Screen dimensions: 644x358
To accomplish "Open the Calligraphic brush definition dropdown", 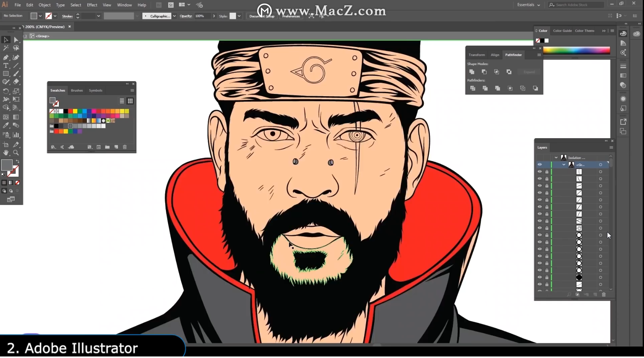I will click(174, 16).
